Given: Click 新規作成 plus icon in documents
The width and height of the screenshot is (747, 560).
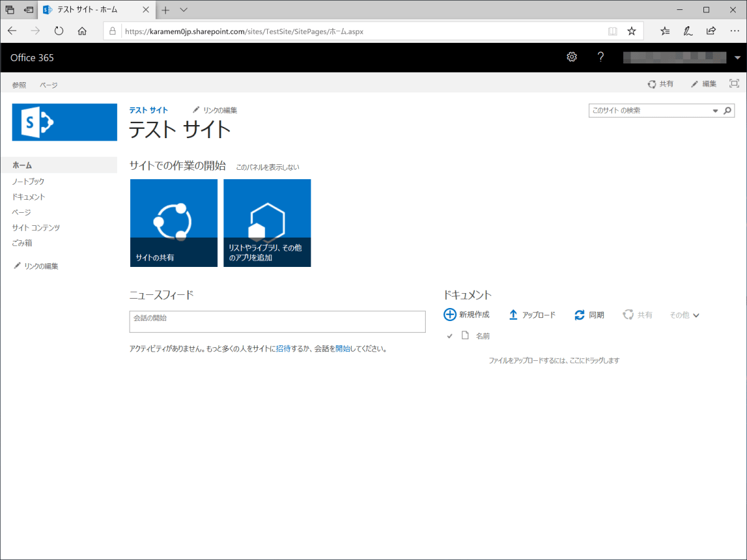Looking at the screenshot, I should pos(449,315).
